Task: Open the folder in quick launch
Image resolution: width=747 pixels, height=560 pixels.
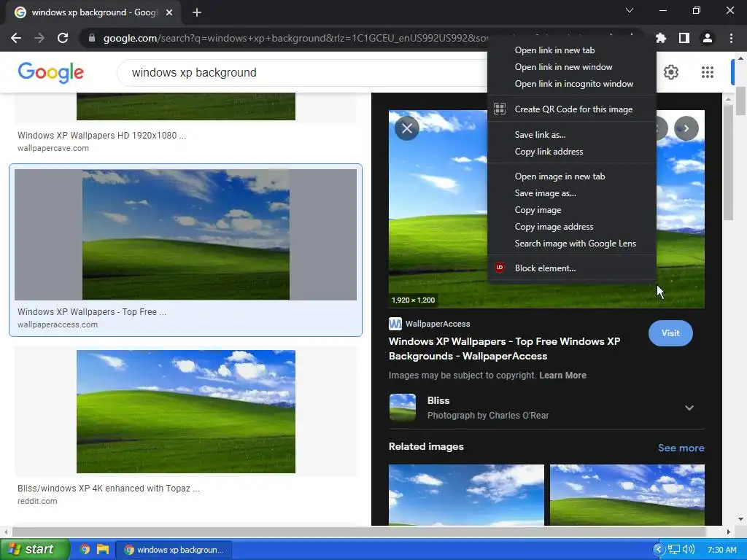Action: (x=102, y=550)
